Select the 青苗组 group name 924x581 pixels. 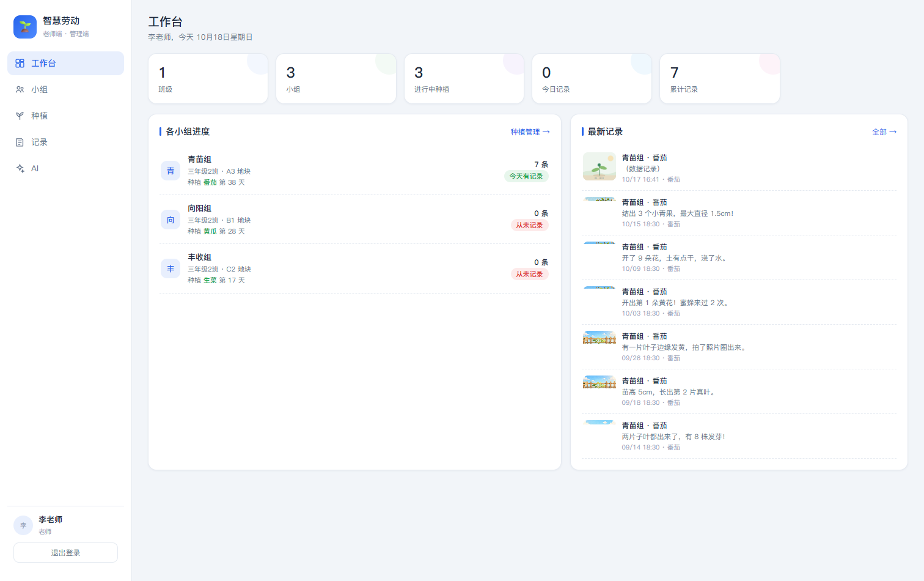tap(200, 159)
